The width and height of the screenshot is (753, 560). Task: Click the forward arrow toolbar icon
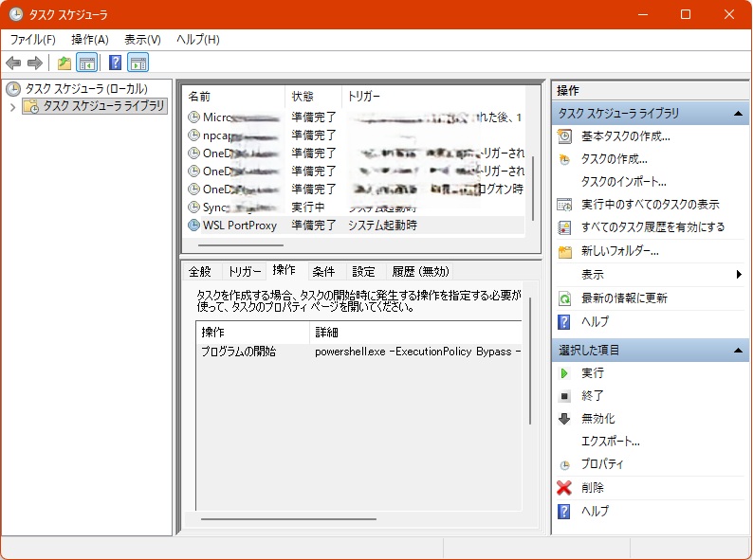coord(35,63)
